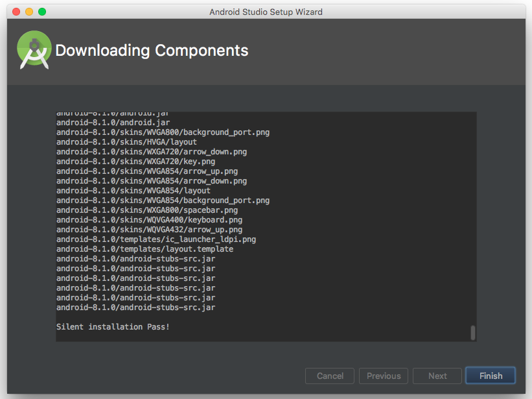Click the red close window button
This screenshot has height=399, width=532.
[x=16, y=12]
